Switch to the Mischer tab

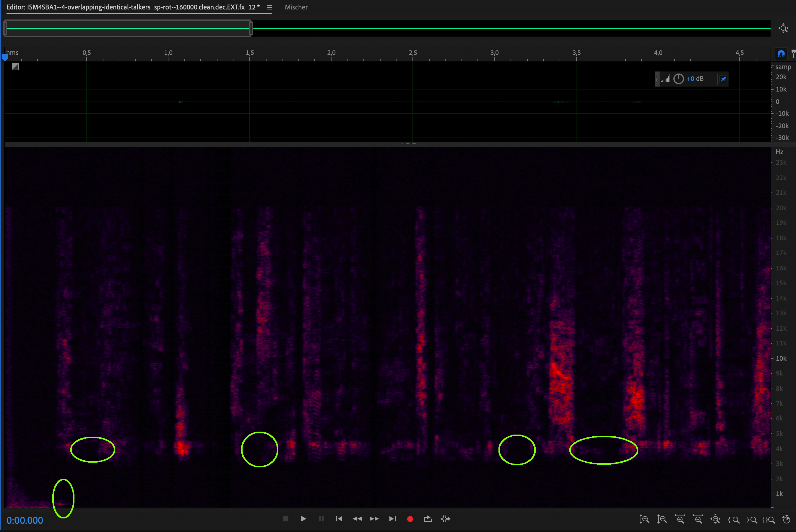pyautogui.click(x=296, y=7)
